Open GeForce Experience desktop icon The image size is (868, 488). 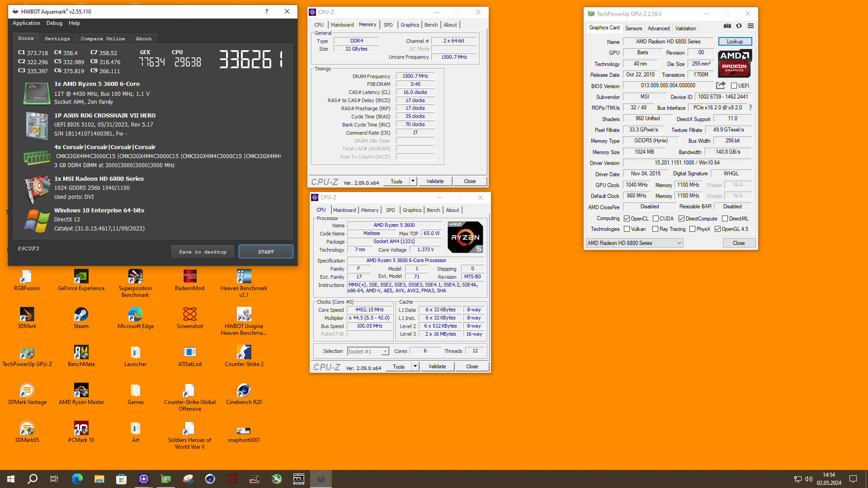tap(81, 280)
